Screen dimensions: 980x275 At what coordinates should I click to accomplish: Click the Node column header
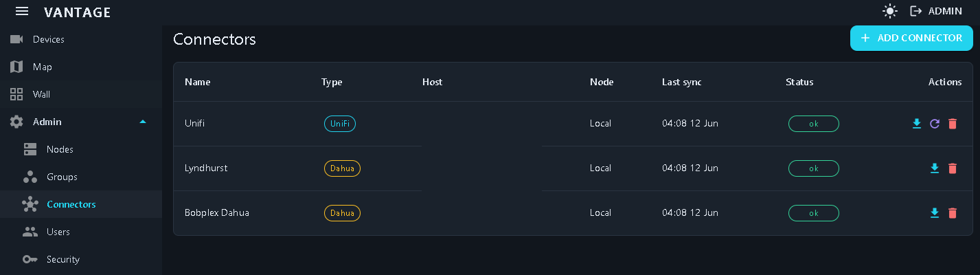[x=602, y=82]
